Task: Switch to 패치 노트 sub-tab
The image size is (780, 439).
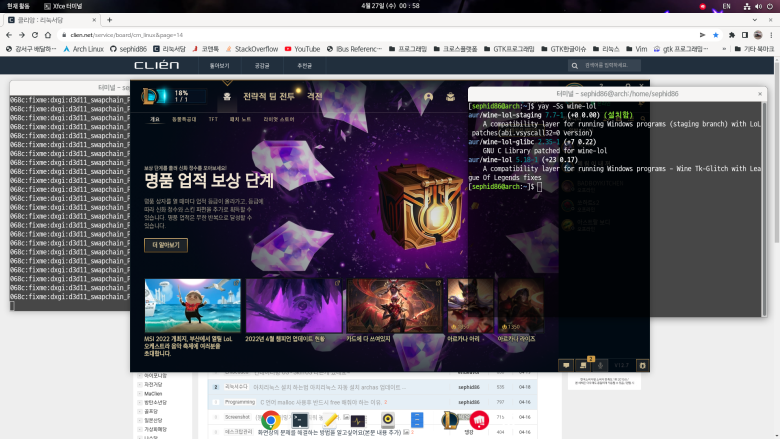Action: (241, 119)
